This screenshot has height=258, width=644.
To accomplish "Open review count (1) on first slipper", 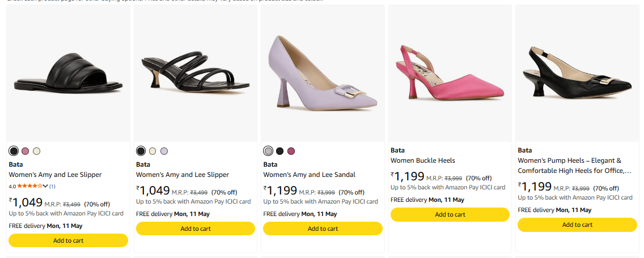I will pos(53,186).
